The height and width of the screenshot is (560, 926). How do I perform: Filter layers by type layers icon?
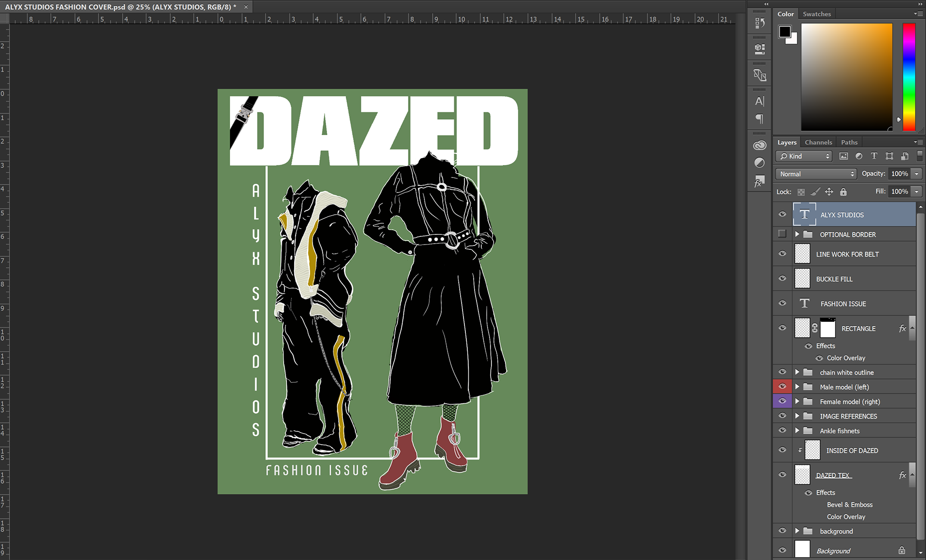(874, 156)
